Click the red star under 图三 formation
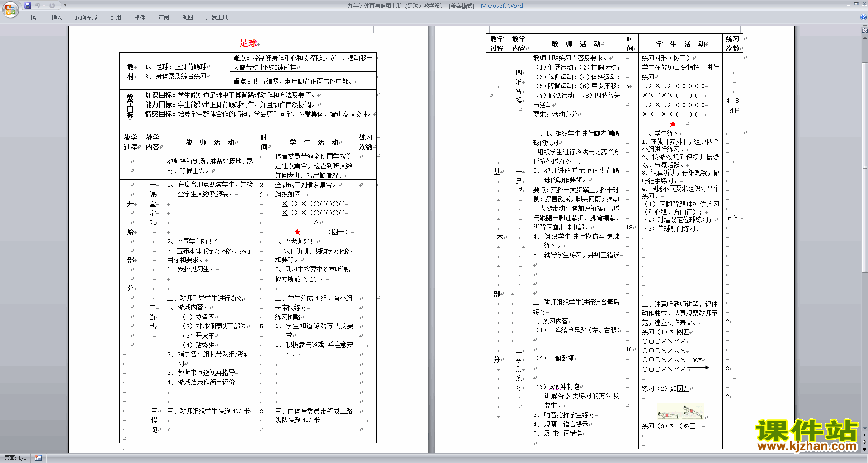The height and width of the screenshot is (463, 868). click(x=673, y=124)
